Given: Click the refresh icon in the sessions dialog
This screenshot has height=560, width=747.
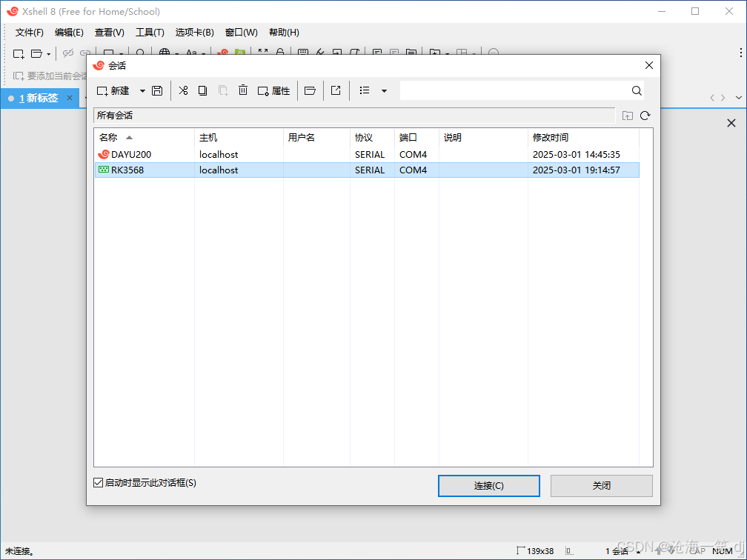Looking at the screenshot, I should 645,116.
